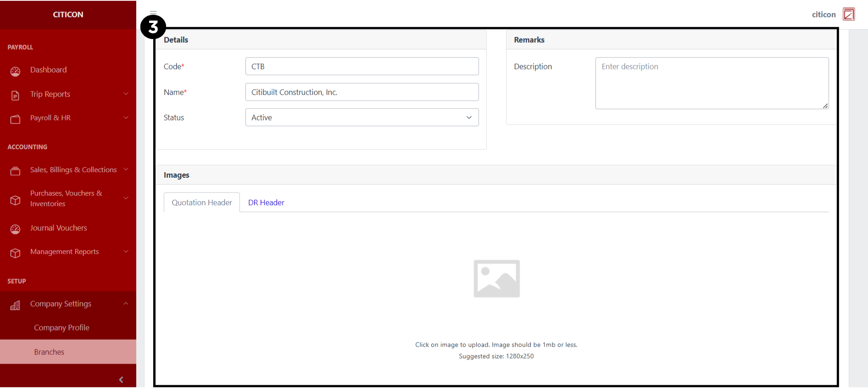This screenshot has height=388, width=868.
Task: Switch to the DR Header tab
Action: pyautogui.click(x=266, y=202)
